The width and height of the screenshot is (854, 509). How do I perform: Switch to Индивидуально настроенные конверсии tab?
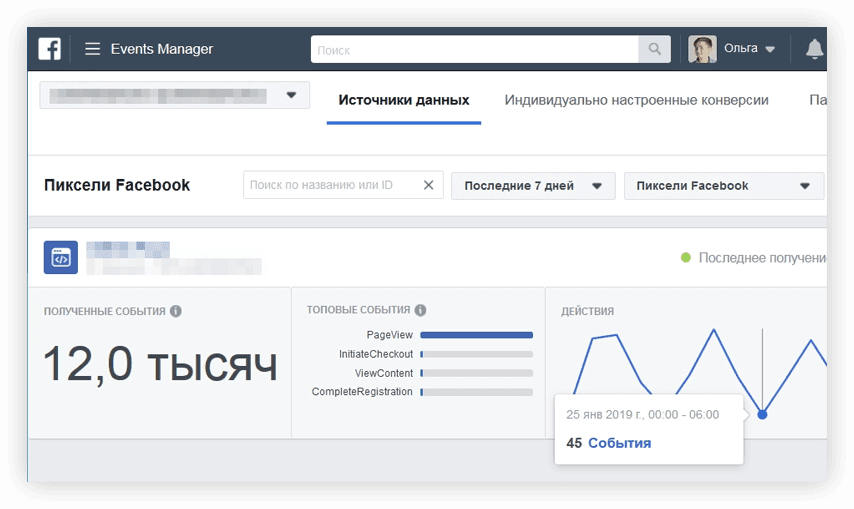pyautogui.click(x=636, y=100)
